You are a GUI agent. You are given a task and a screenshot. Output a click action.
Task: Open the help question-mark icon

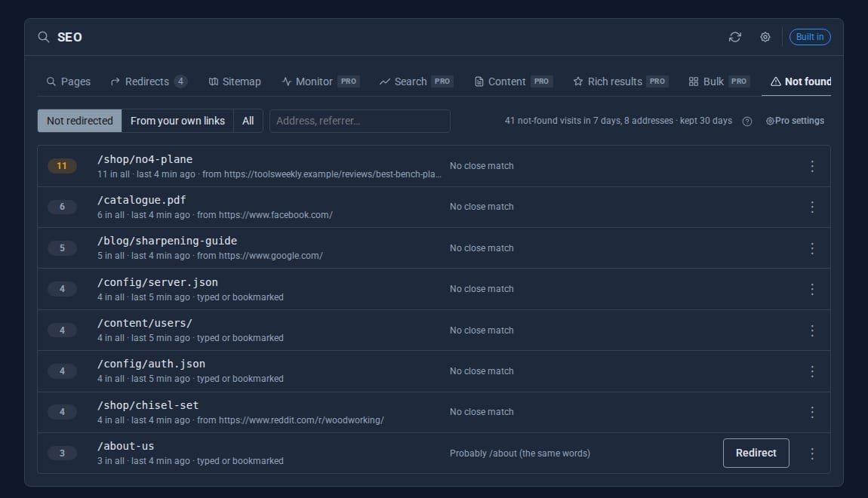tap(746, 121)
